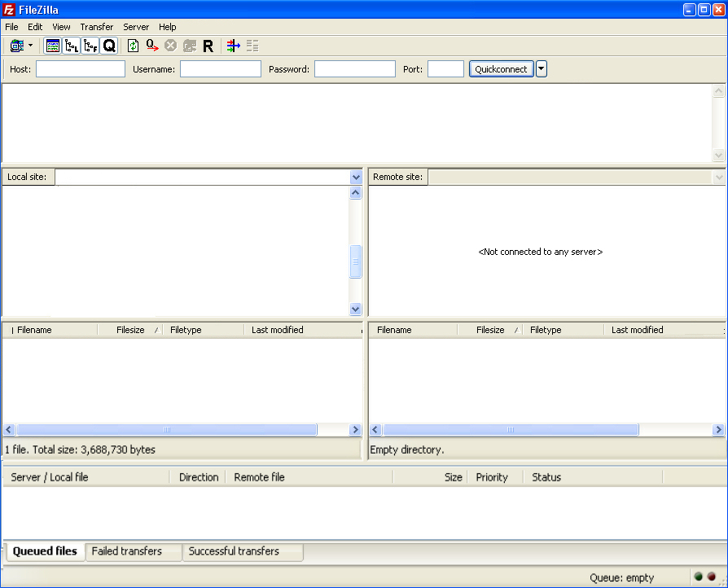The image size is (728, 588).
Task: Click the local tree vertical scrollbar thumb
Action: [356, 261]
